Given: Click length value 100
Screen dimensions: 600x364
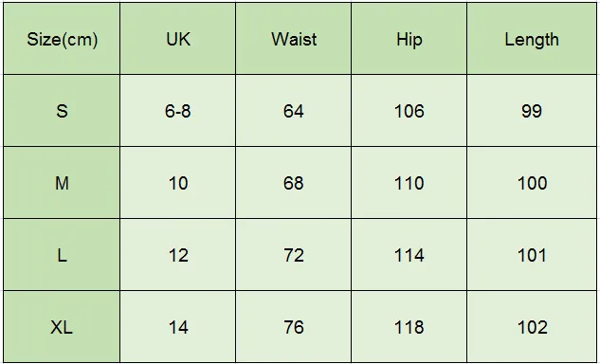Looking at the screenshot, I should pyautogui.click(x=532, y=183).
